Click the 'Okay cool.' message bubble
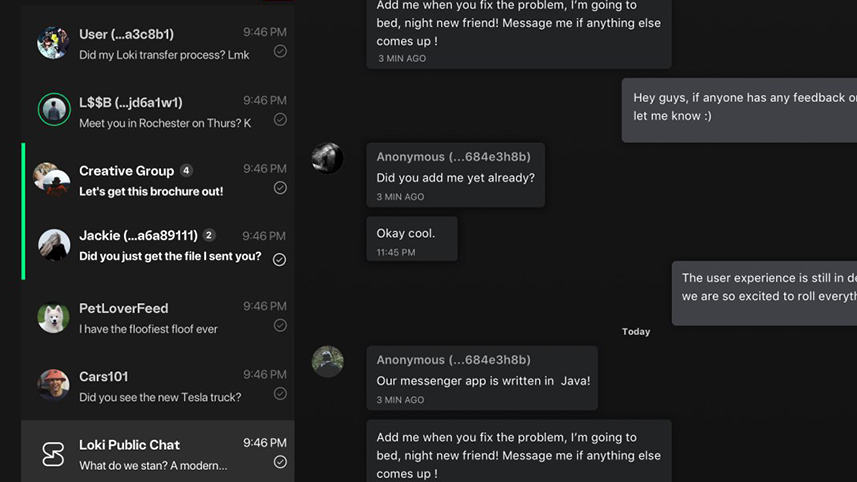Image resolution: width=857 pixels, height=482 pixels. tap(412, 239)
